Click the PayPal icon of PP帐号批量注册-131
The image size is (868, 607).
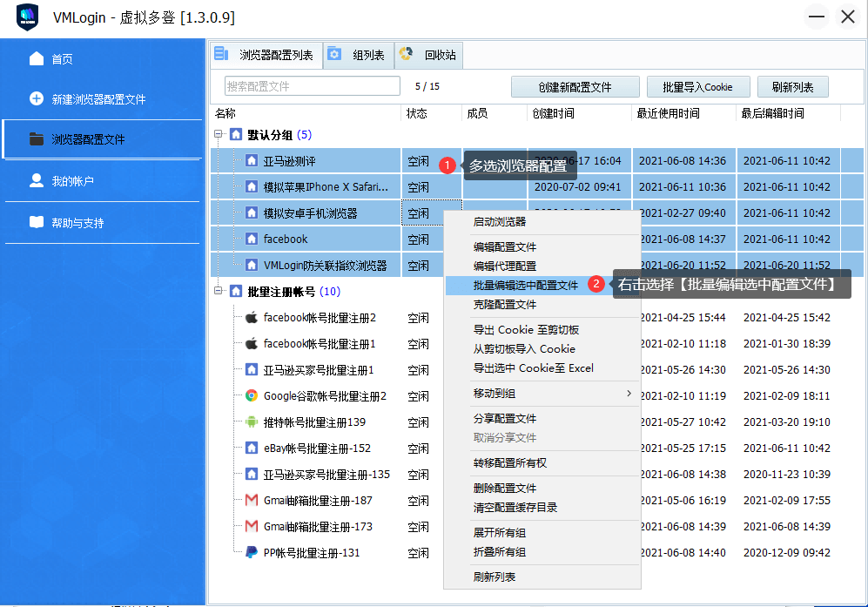click(x=252, y=552)
